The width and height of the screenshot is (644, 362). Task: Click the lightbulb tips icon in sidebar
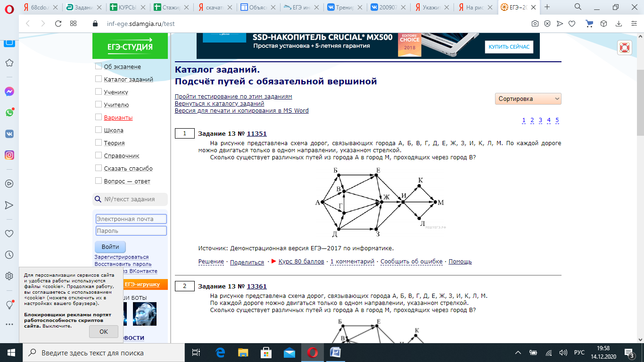9,305
